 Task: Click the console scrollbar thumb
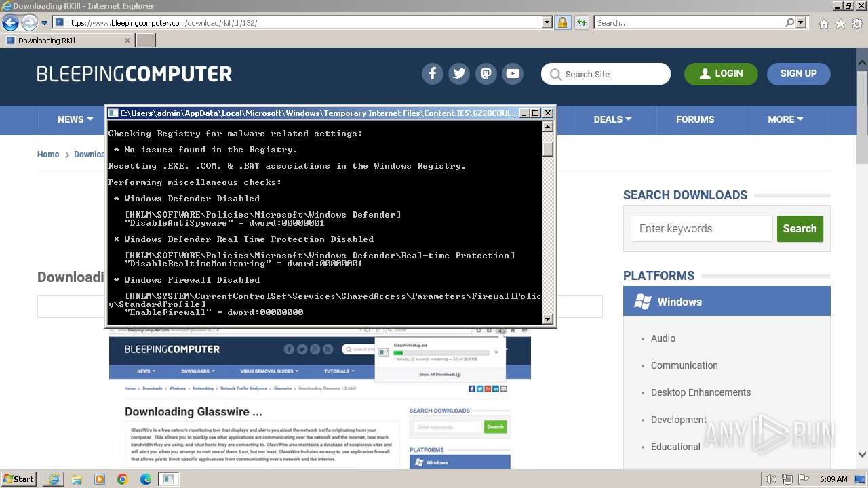548,149
